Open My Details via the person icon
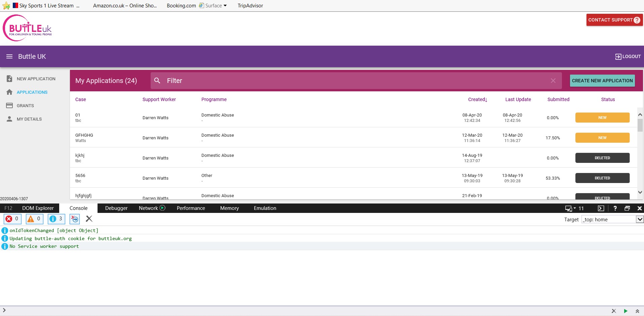Screen dimensions: 644x316 tap(9, 119)
